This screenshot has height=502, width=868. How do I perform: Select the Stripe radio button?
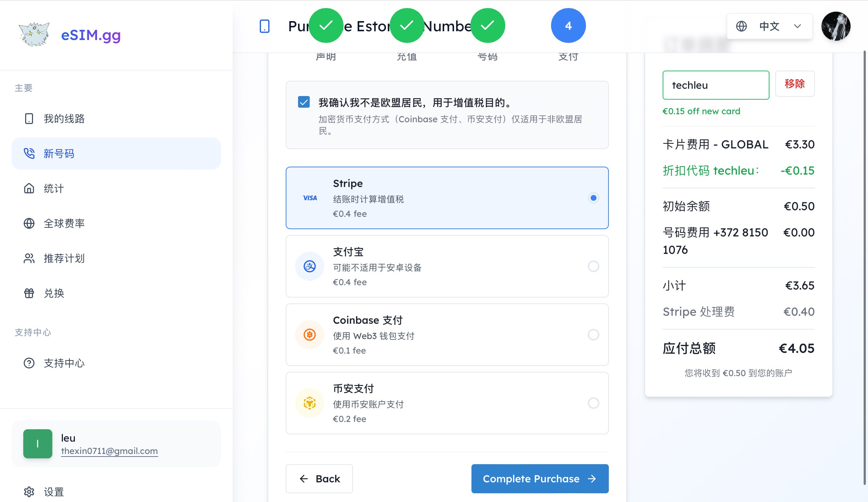tap(593, 198)
